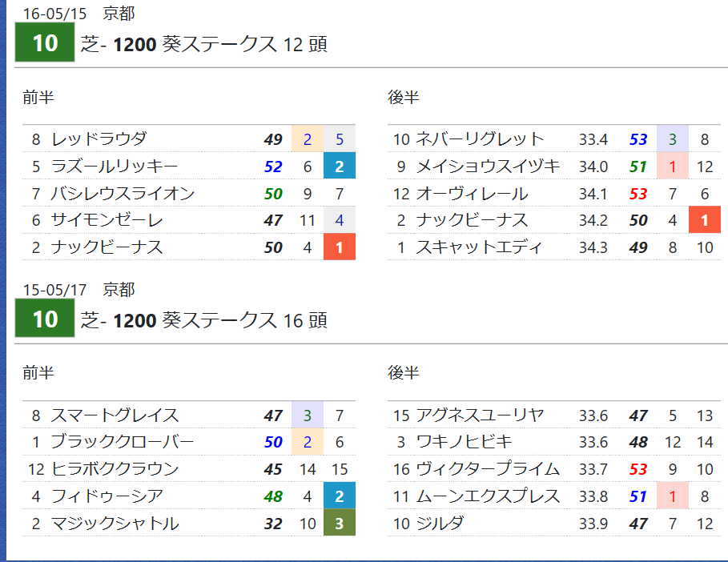Image resolution: width=728 pixels, height=562 pixels.
Task: Select horse name ブラッククローバー
Action: [123, 441]
